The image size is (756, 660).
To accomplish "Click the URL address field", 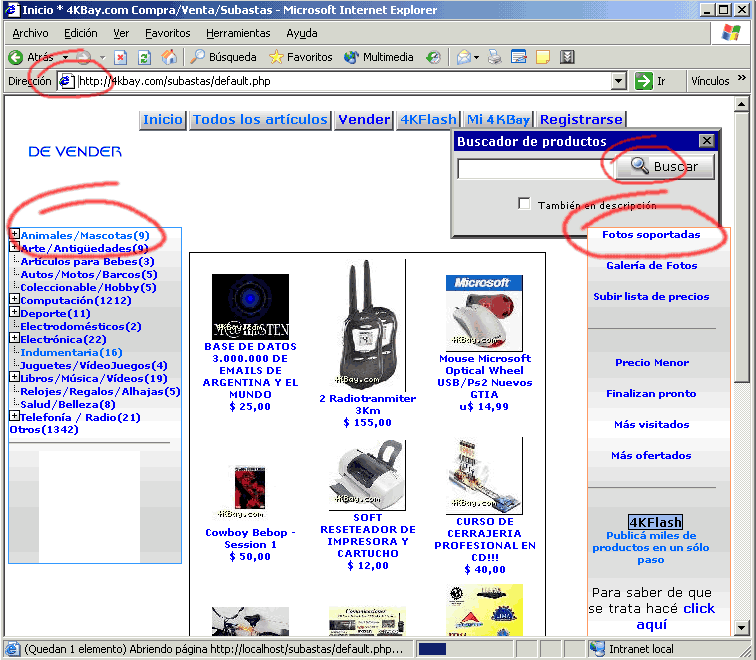I will point(343,81).
